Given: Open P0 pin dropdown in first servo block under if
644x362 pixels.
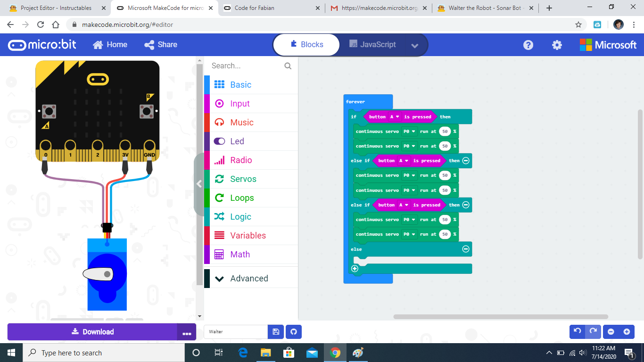Looking at the screenshot, I should click(x=409, y=132).
